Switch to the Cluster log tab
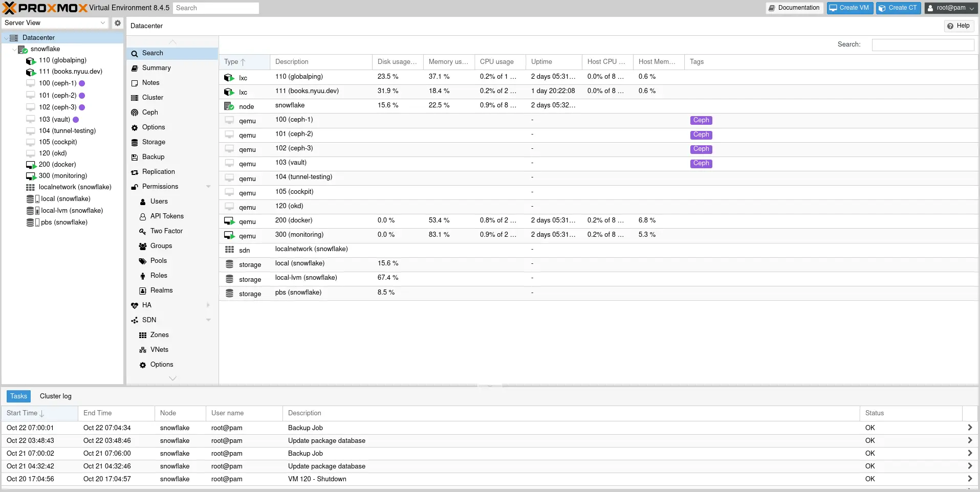 tap(55, 396)
